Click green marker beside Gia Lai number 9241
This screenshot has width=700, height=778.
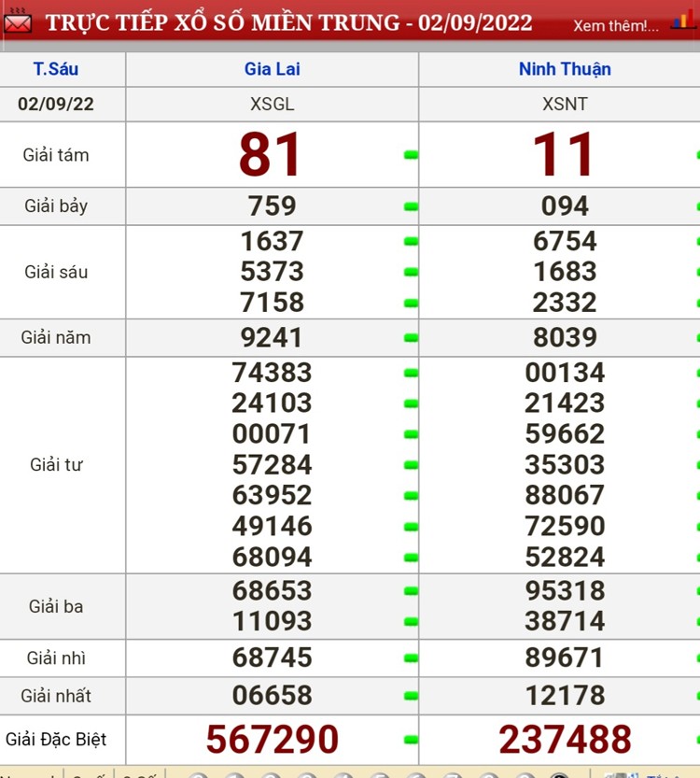[x=411, y=338]
